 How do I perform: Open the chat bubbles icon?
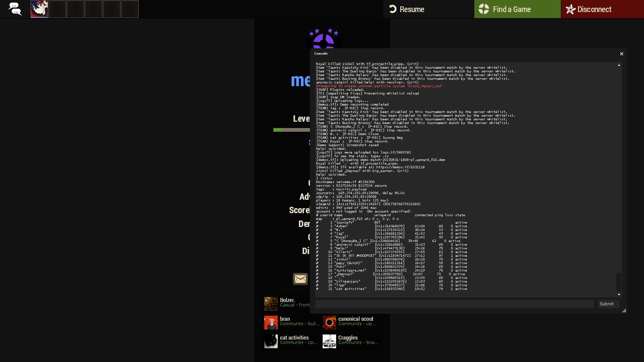tap(15, 9)
